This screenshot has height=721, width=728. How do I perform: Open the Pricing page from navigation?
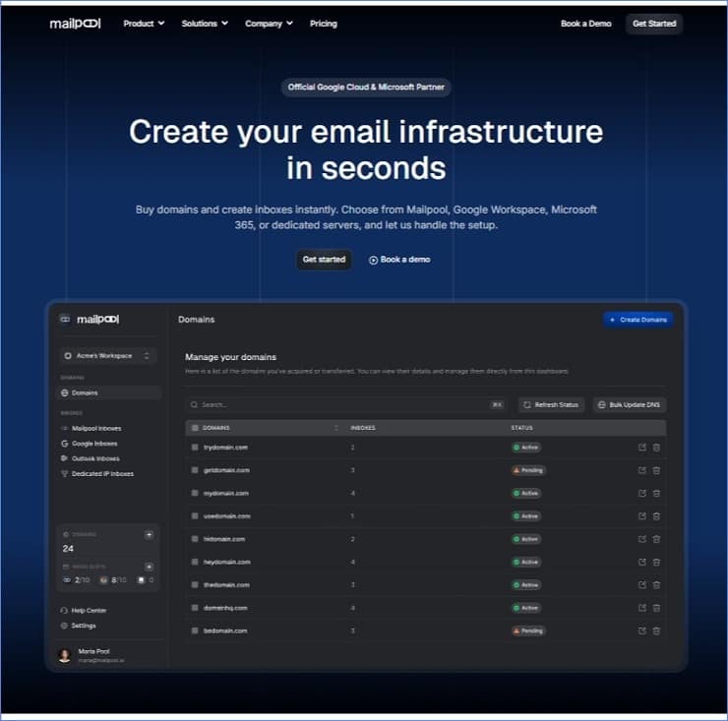click(323, 24)
